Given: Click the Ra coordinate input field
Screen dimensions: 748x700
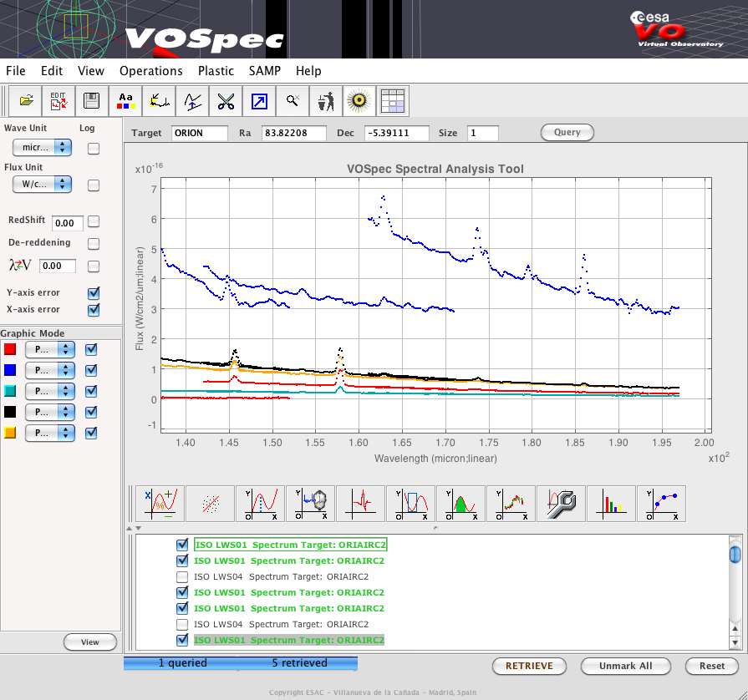Looking at the screenshot, I should tap(294, 133).
